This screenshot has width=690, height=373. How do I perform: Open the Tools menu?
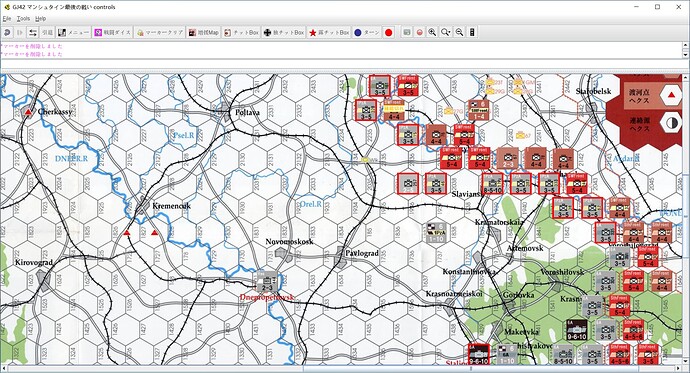pos(23,18)
